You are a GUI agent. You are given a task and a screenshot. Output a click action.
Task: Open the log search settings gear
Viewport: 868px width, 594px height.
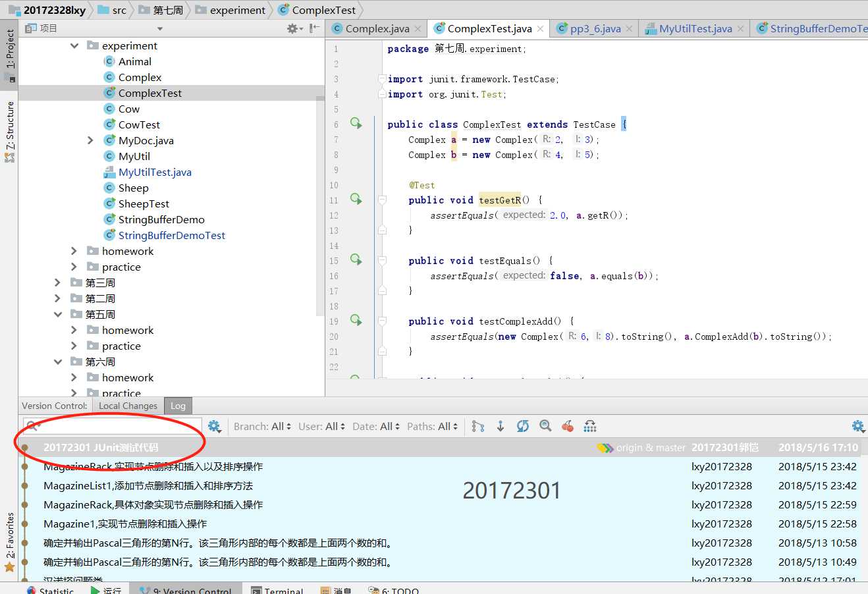click(x=214, y=426)
